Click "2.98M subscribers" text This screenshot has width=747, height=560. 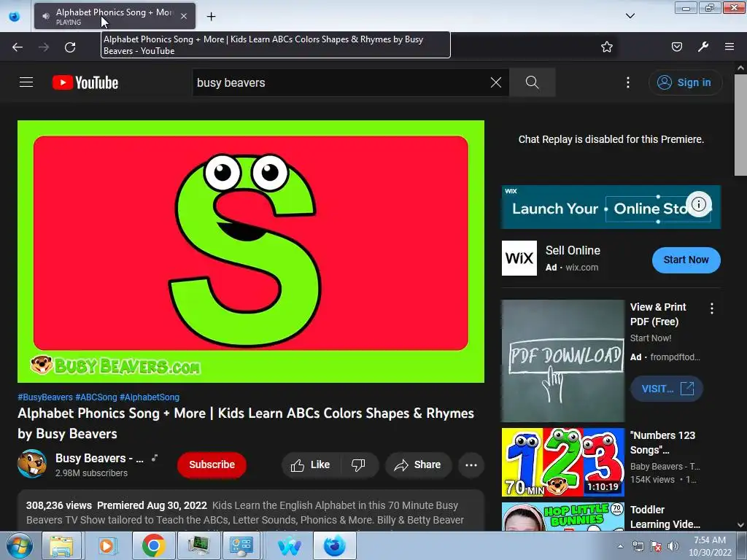(91, 472)
